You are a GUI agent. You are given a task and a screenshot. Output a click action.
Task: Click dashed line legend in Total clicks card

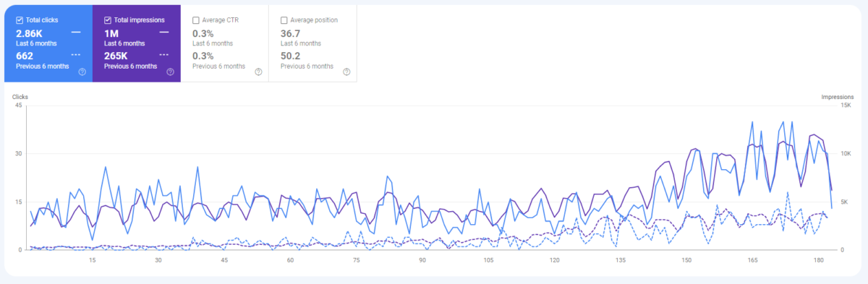[x=76, y=55]
